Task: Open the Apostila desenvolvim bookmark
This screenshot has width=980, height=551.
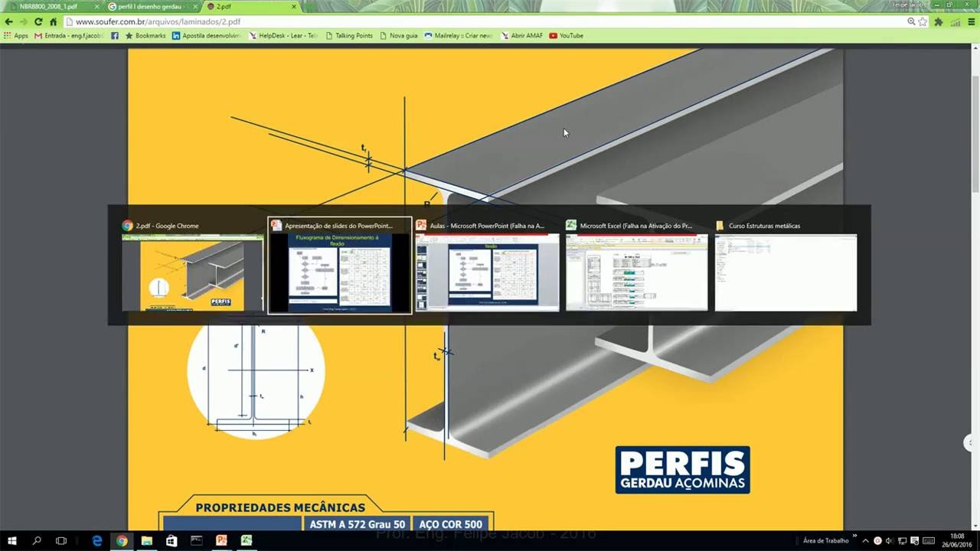Action: pyautogui.click(x=207, y=35)
